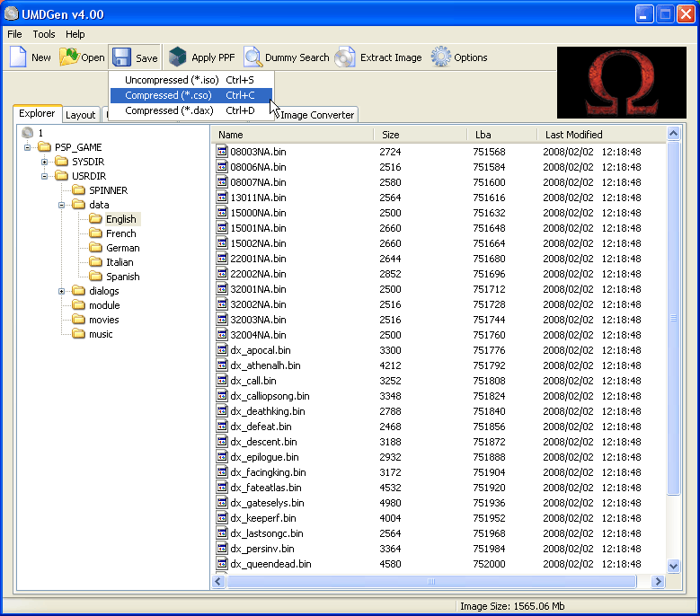The width and height of the screenshot is (700, 616).
Task: Select the module folder icon
Action: 78,304
